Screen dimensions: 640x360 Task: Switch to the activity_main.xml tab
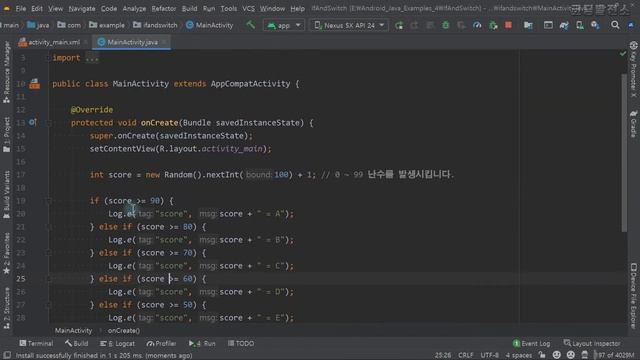[x=54, y=42]
